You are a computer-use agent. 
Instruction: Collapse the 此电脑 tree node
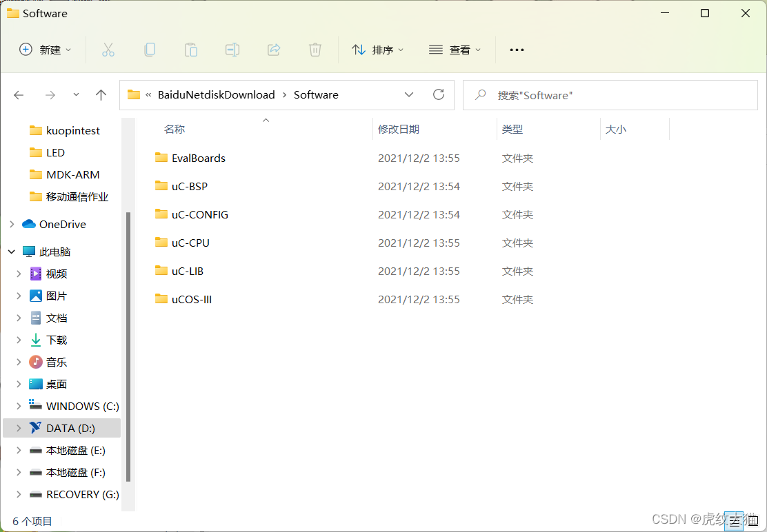[12, 252]
